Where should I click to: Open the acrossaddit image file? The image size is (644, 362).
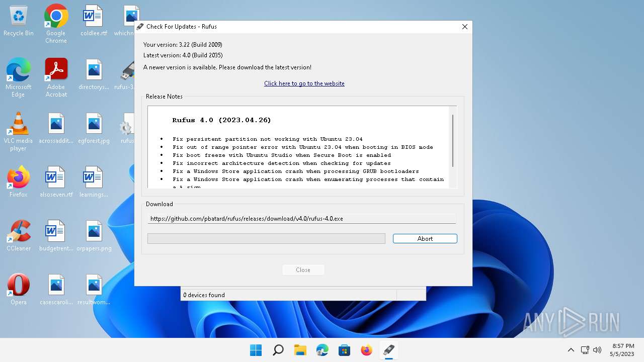[x=56, y=128]
